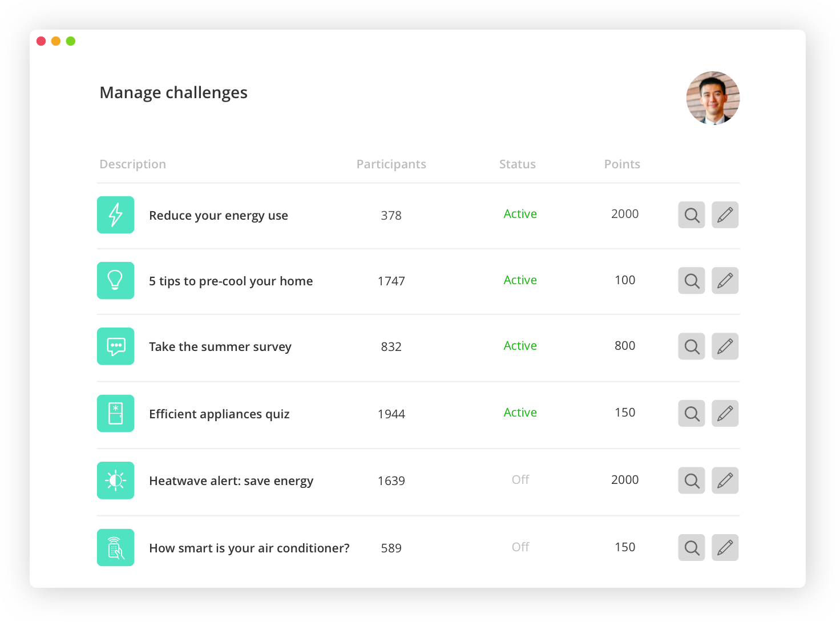
Task: Search icon for 5 tips pre-cool row
Action: point(692,281)
